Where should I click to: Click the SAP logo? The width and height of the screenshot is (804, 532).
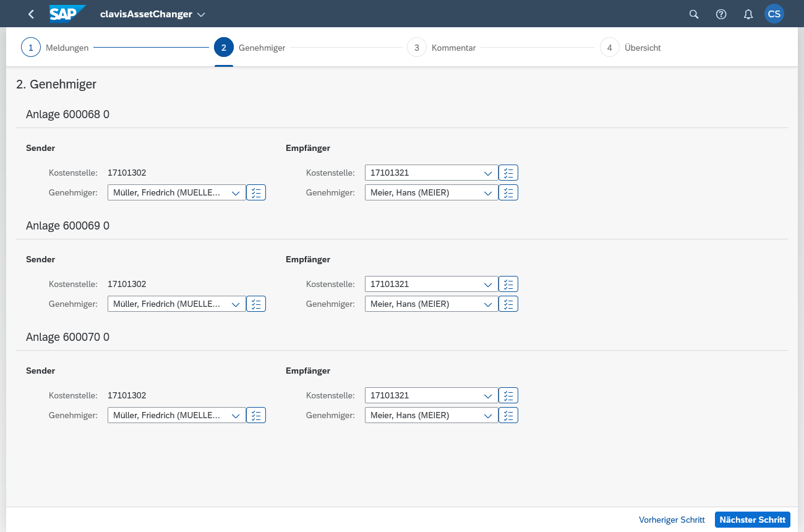[67, 14]
